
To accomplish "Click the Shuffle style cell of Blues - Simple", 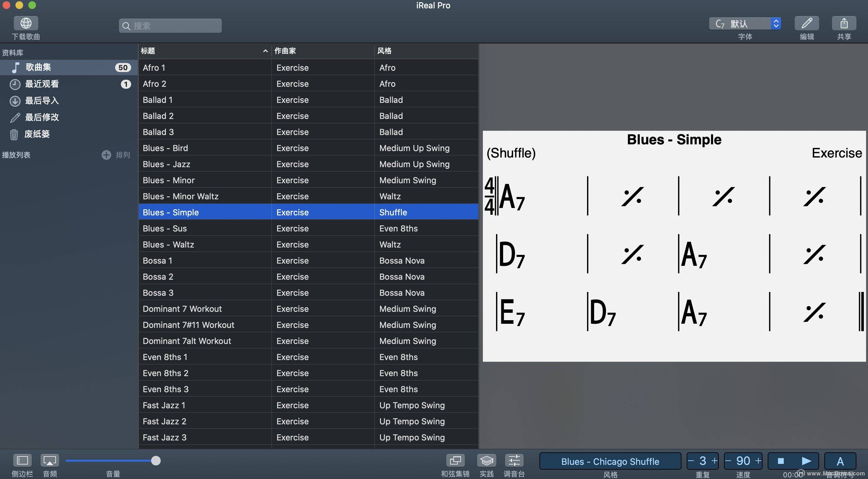I will coord(426,212).
